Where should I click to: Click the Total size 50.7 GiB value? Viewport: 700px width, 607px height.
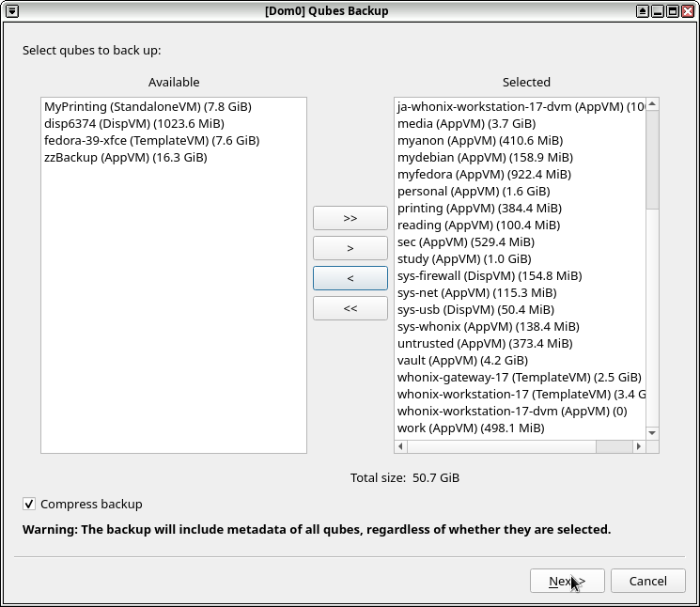coord(436,478)
